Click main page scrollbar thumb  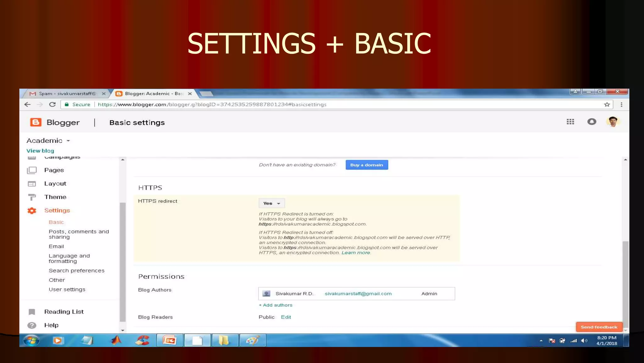pos(625,284)
